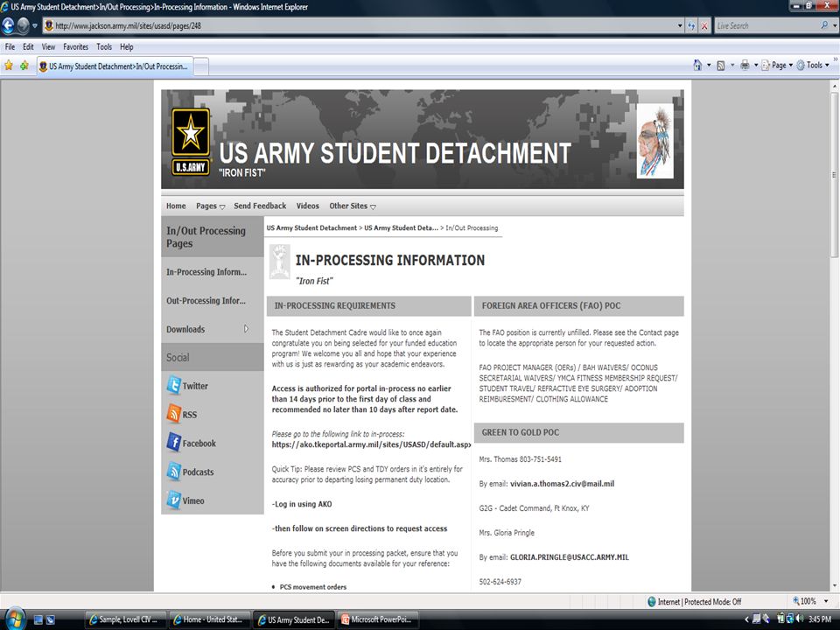Click the Live Search input box

click(767, 25)
